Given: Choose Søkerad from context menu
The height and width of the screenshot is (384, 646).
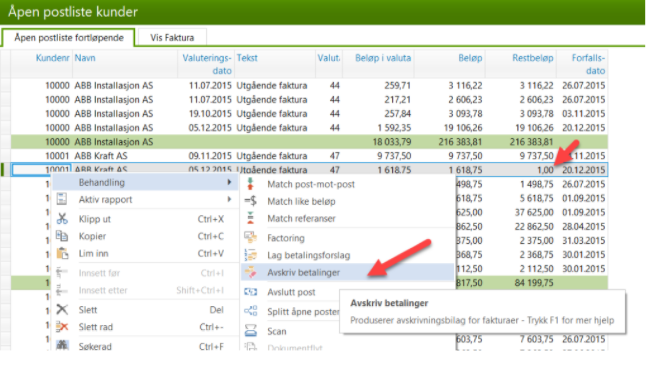Looking at the screenshot, I should pyautogui.click(x=145, y=345).
